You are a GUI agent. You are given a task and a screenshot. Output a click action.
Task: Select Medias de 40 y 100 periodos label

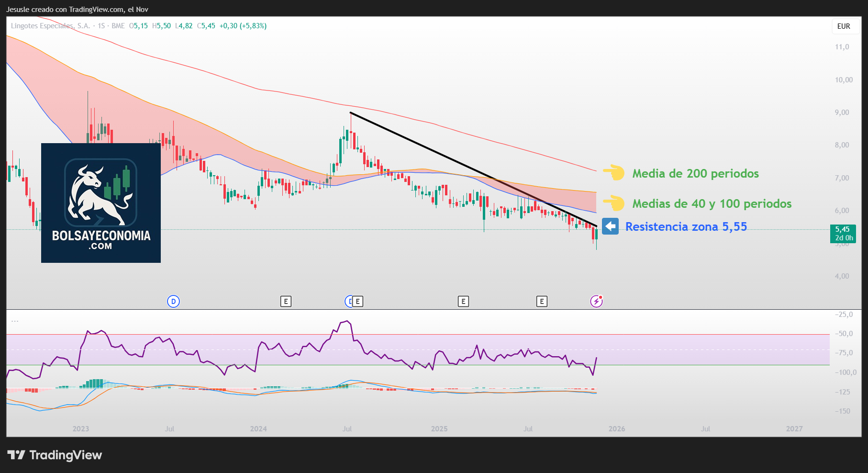712,203
